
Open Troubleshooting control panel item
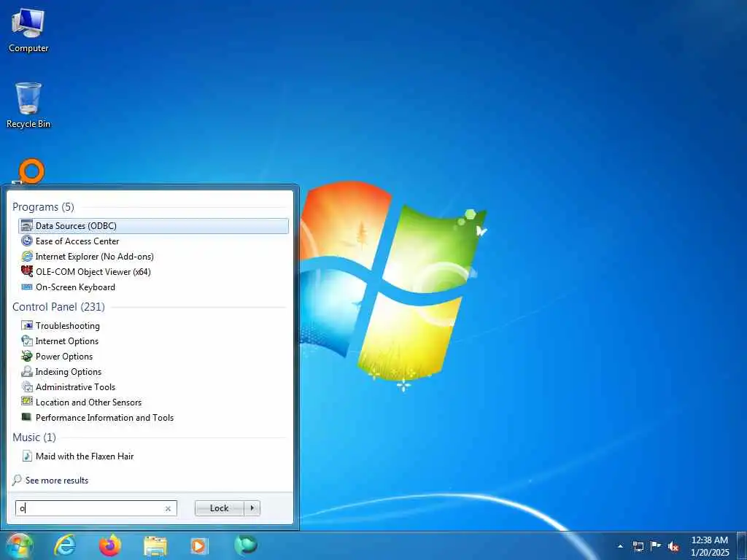(x=153, y=326)
